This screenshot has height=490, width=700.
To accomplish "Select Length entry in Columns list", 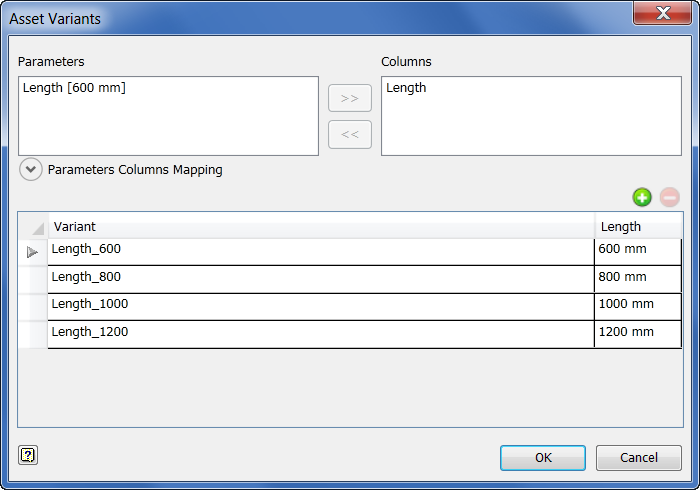I will (406, 88).
